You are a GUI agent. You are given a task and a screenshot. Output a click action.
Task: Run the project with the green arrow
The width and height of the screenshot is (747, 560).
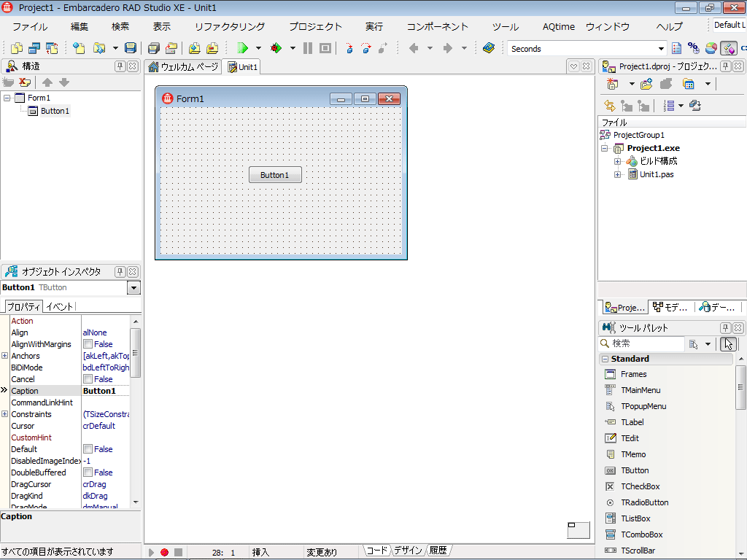pyautogui.click(x=243, y=48)
